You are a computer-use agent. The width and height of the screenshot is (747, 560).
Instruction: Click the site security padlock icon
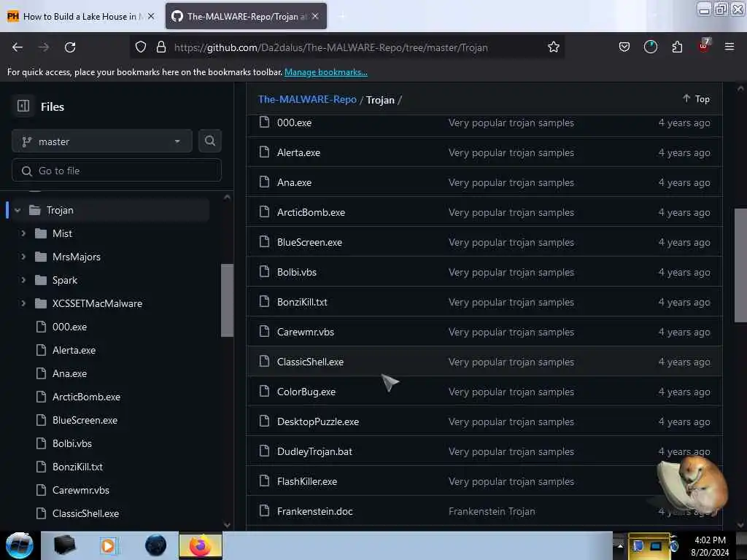click(161, 47)
